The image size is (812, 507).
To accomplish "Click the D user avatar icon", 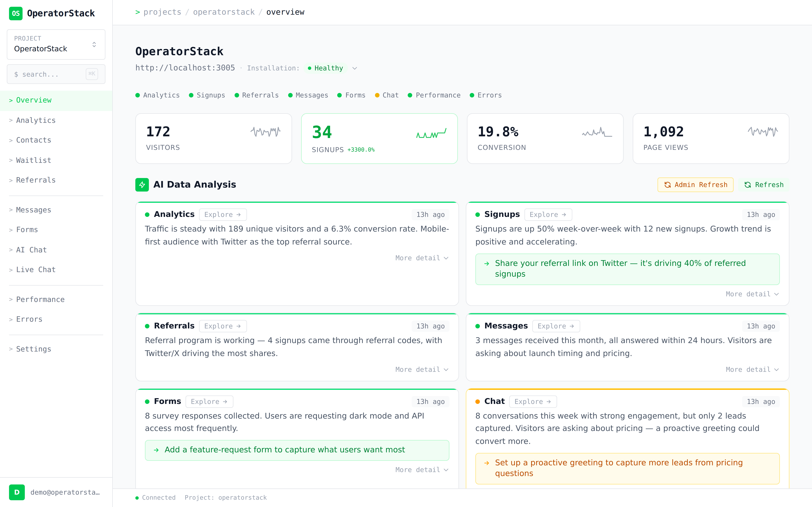I will click(17, 492).
